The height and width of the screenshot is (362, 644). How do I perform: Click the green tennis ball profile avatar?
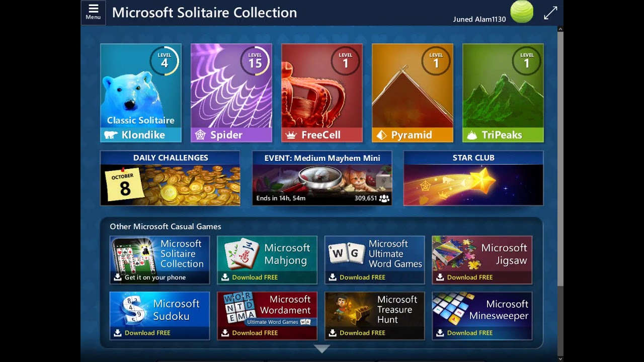[x=522, y=12]
